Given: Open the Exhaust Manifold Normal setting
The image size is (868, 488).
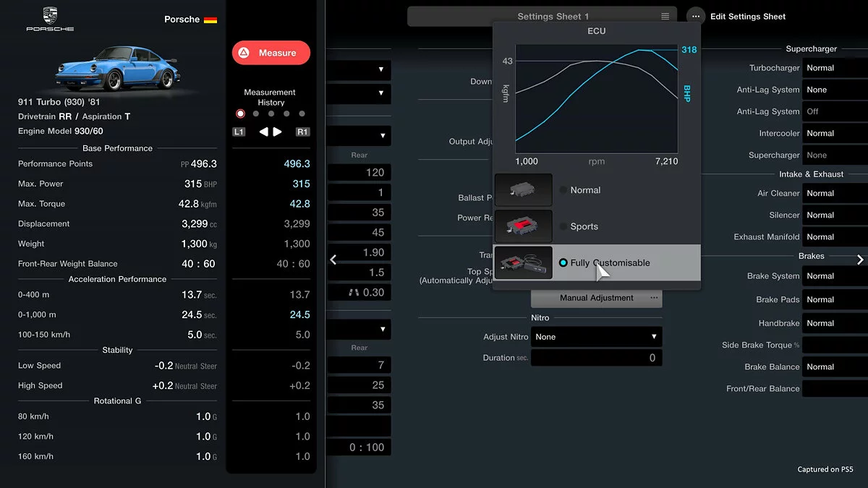Looking at the screenshot, I should point(835,236).
